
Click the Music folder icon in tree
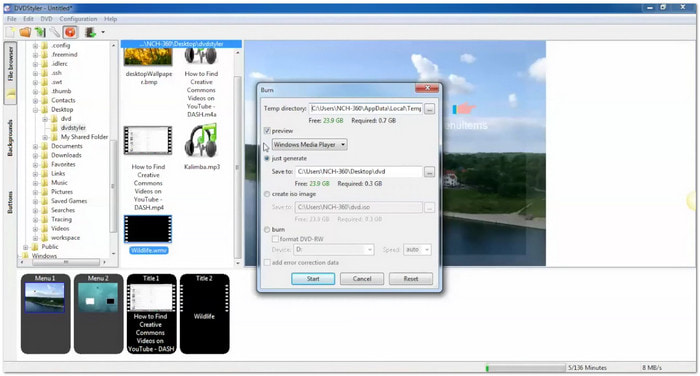pos(45,183)
